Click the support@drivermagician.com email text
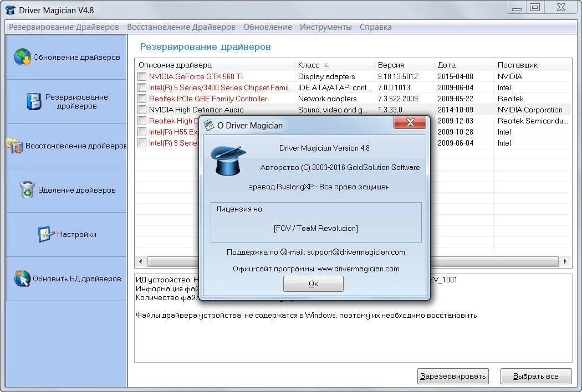 [356, 252]
